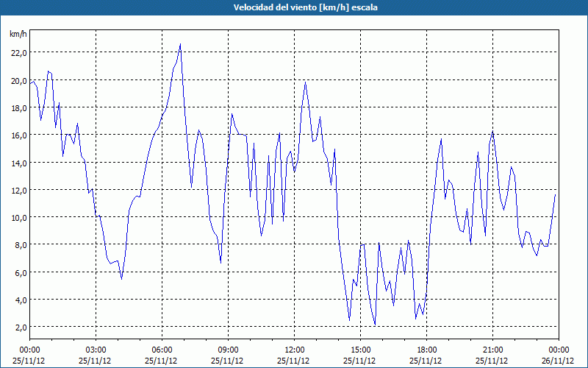Viewport: 588px width, 368px height.
Task: Click the 21:00 time label
Action: pos(492,350)
